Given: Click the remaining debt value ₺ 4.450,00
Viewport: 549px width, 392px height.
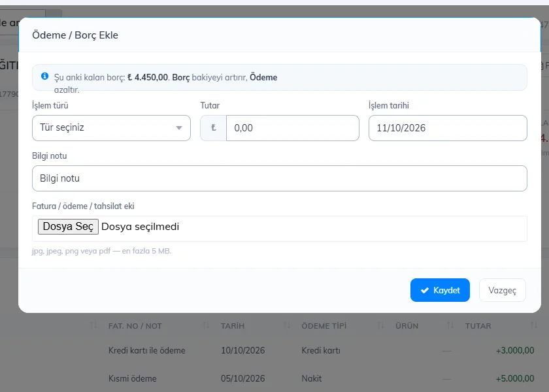Looking at the screenshot, I should point(148,77).
